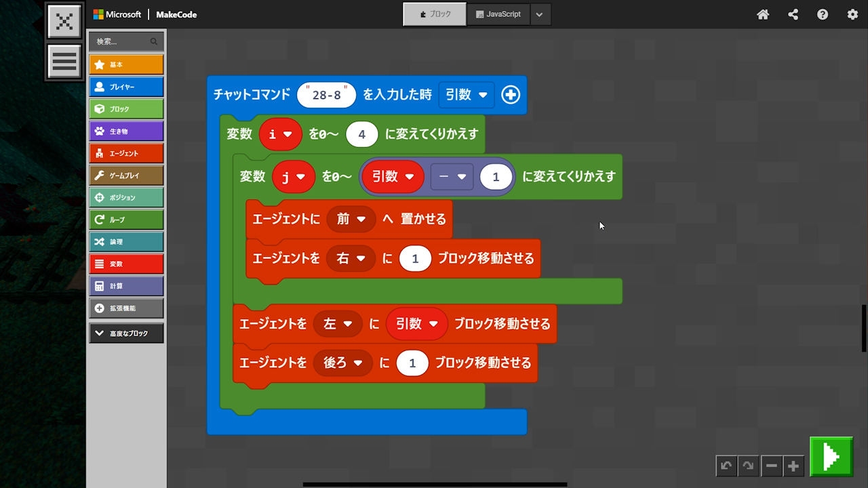Open the エージェント block category

(x=126, y=153)
